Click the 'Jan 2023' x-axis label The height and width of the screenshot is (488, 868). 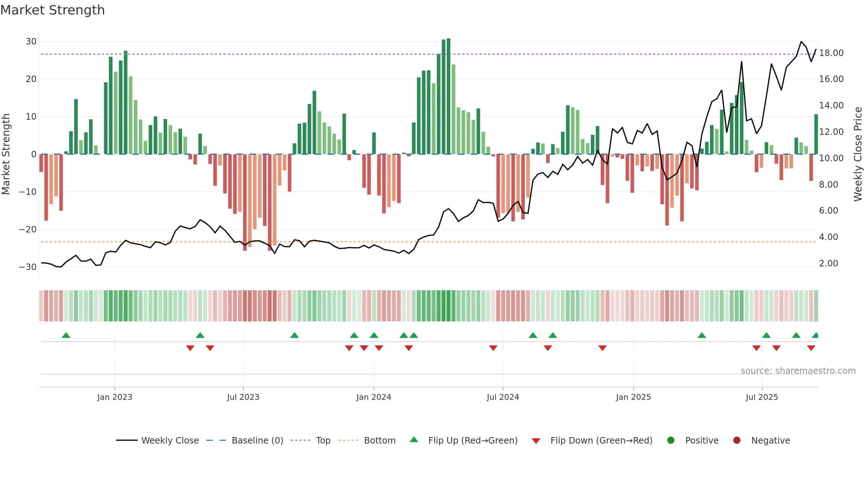point(115,397)
